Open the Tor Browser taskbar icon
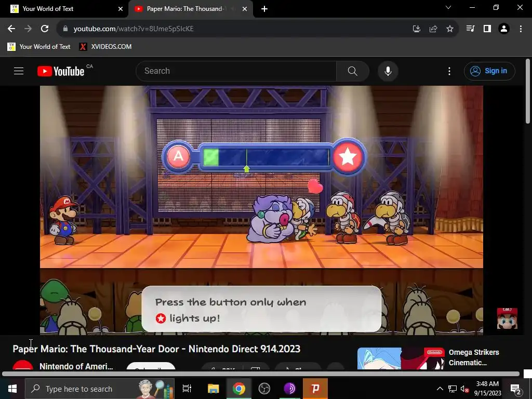This screenshot has height=399, width=532. click(x=290, y=389)
